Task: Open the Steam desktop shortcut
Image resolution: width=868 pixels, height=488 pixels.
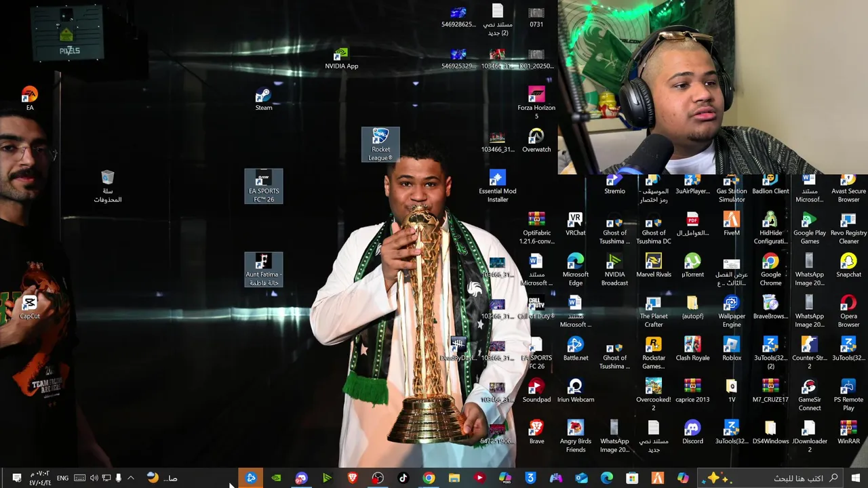Action: 264,99
